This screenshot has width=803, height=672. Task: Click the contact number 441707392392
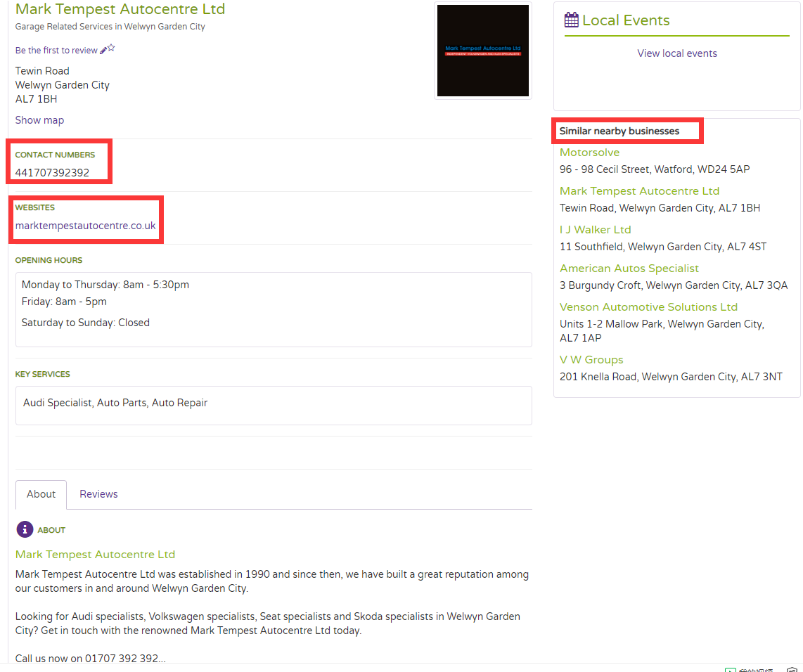pyautogui.click(x=52, y=172)
